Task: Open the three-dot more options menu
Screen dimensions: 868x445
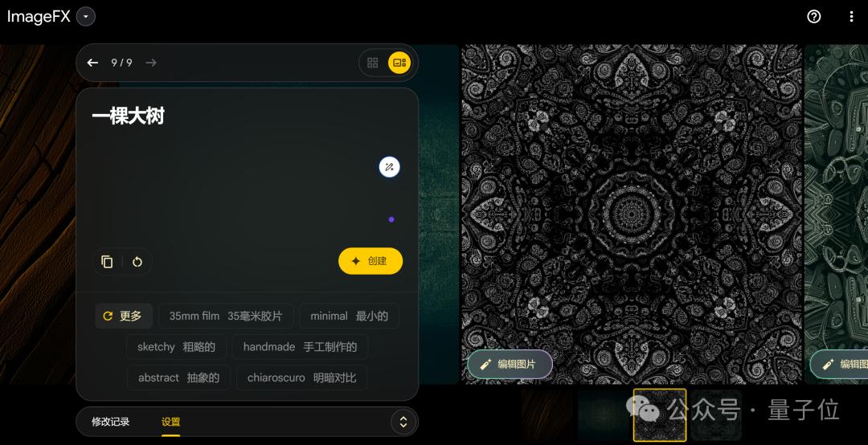Action: pos(851,16)
